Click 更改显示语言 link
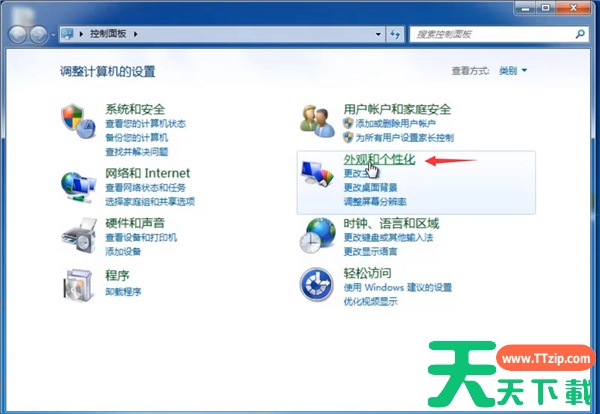600x414 pixels. pos(370,252)
